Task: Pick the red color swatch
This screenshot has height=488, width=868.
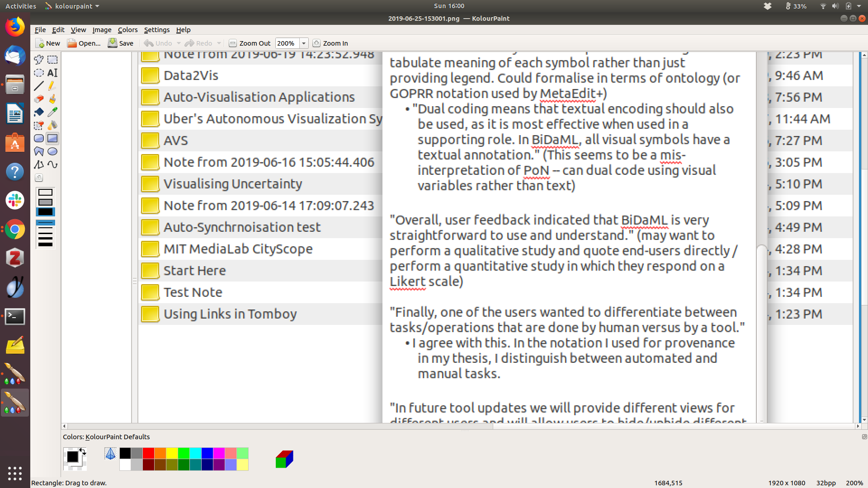Action: pos(148,453)
